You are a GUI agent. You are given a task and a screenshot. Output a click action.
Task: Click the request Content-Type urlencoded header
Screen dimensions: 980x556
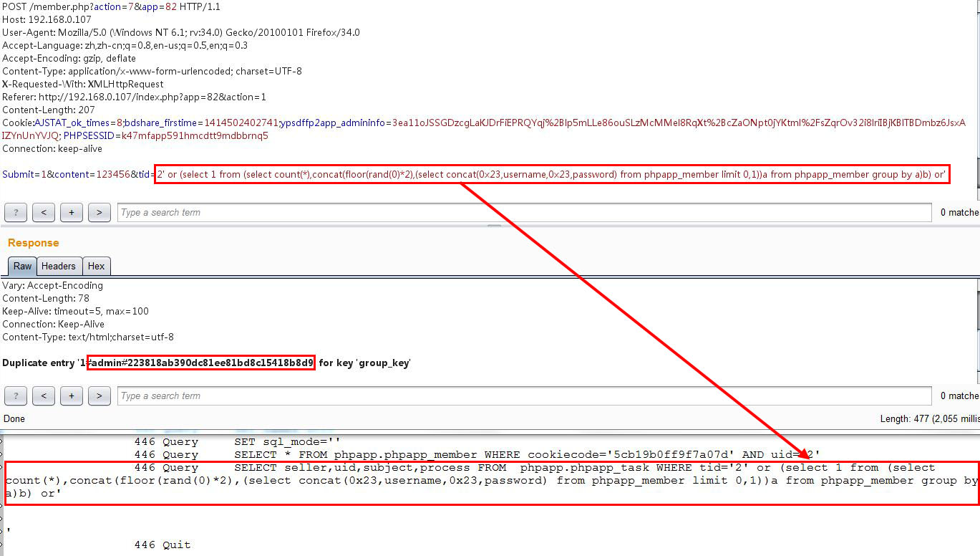(152, 71)
